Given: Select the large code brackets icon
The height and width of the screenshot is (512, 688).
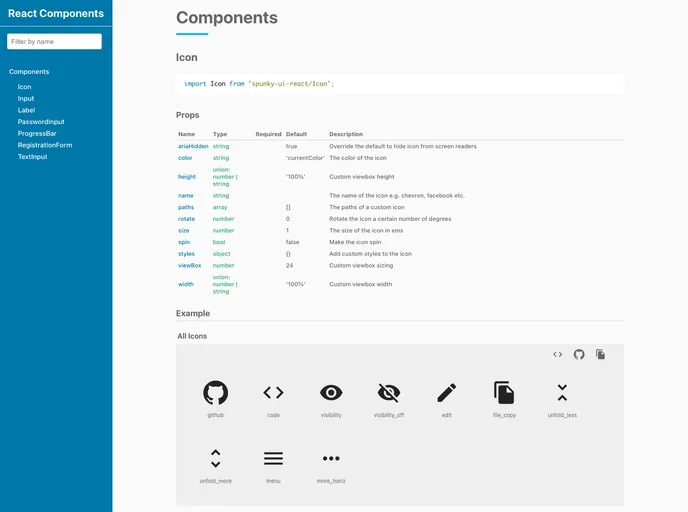Looking at the screenshot, I should point(273,392).
